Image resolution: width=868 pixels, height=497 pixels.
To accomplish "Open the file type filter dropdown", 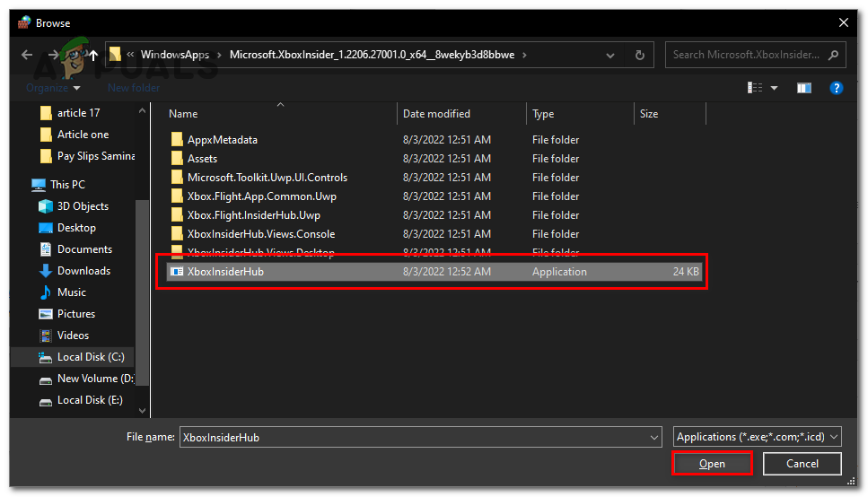I will click(758, 437).
